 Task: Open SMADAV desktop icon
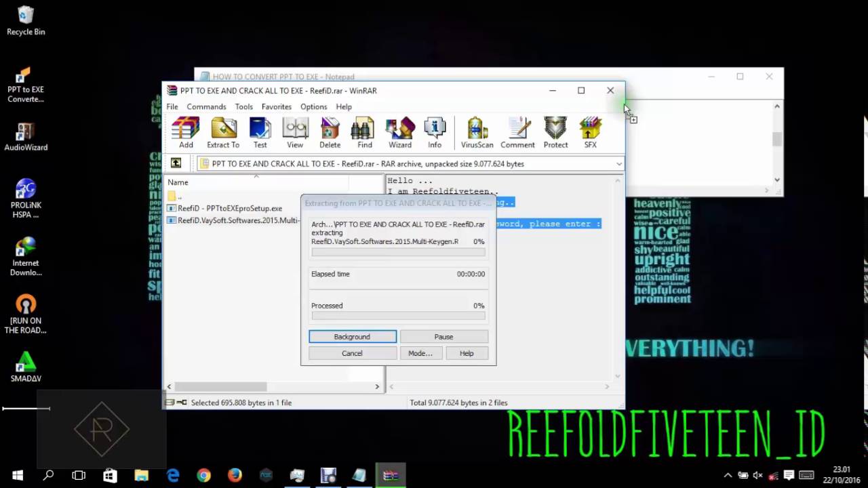tap(26, 367)
